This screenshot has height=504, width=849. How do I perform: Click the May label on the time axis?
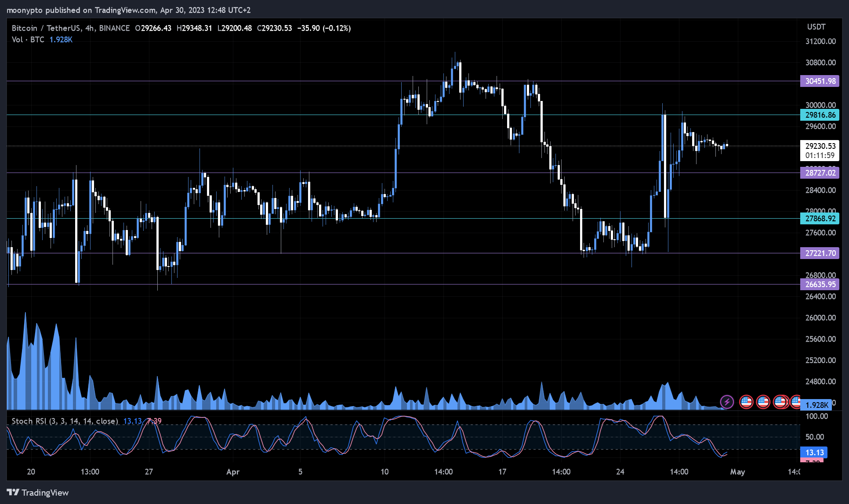coord(737,472)
